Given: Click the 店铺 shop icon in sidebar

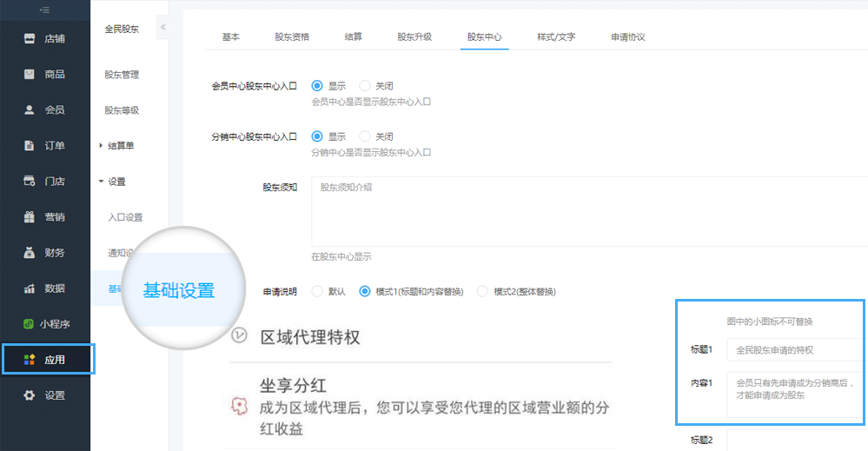Looking at the screenshot, I should (x=30, y=38).
